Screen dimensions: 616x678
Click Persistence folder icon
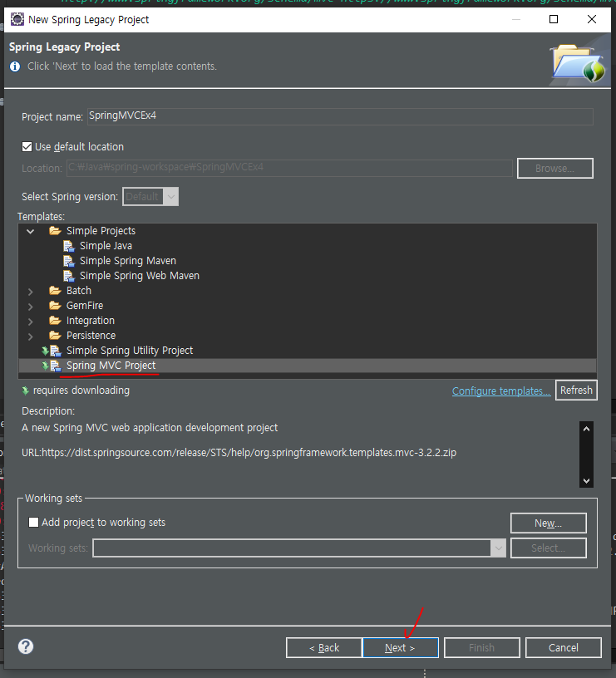[x=55, y=336]
